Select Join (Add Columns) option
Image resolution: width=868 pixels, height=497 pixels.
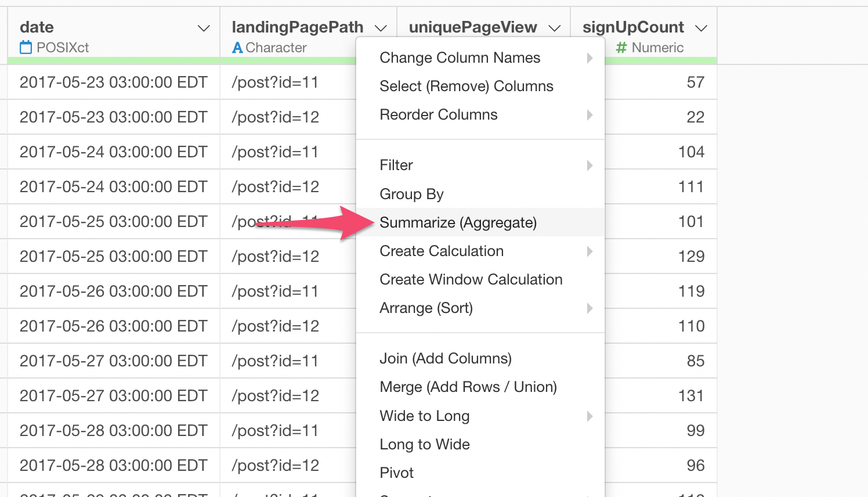click(x=445, y=358)
